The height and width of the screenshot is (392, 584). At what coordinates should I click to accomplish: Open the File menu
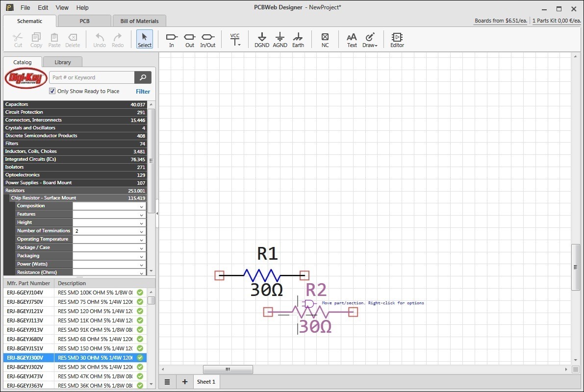[25, 7]
